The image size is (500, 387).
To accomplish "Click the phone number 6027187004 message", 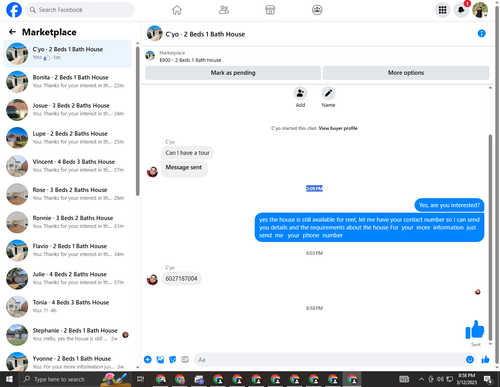I will (x=181, y=279).
